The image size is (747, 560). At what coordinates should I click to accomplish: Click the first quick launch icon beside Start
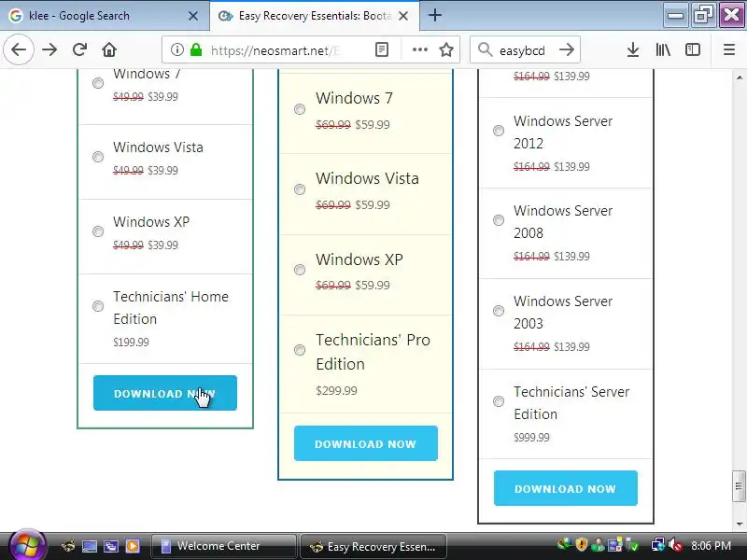point(68,546)
